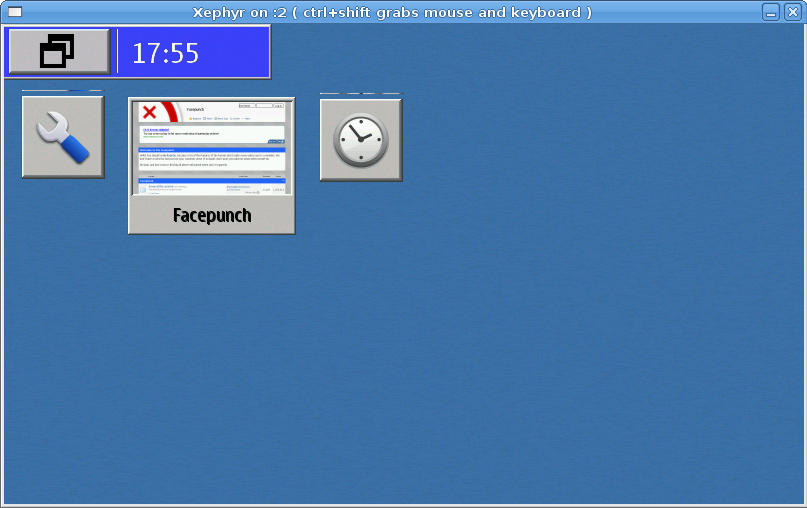The width and height of the screenshot is (807, 508).
Task: Click the red X in Facepunch preview
Action: click(150, 112)
